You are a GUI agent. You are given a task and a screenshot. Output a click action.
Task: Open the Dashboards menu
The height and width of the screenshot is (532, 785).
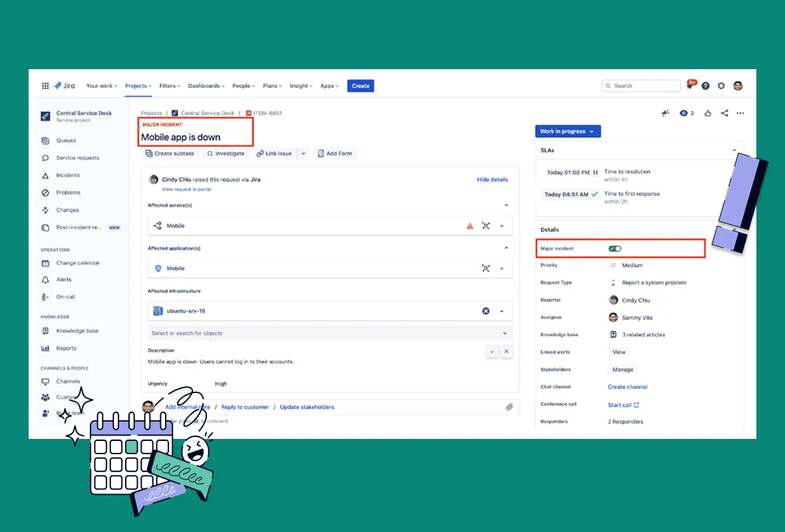click(x=206, y=86)
